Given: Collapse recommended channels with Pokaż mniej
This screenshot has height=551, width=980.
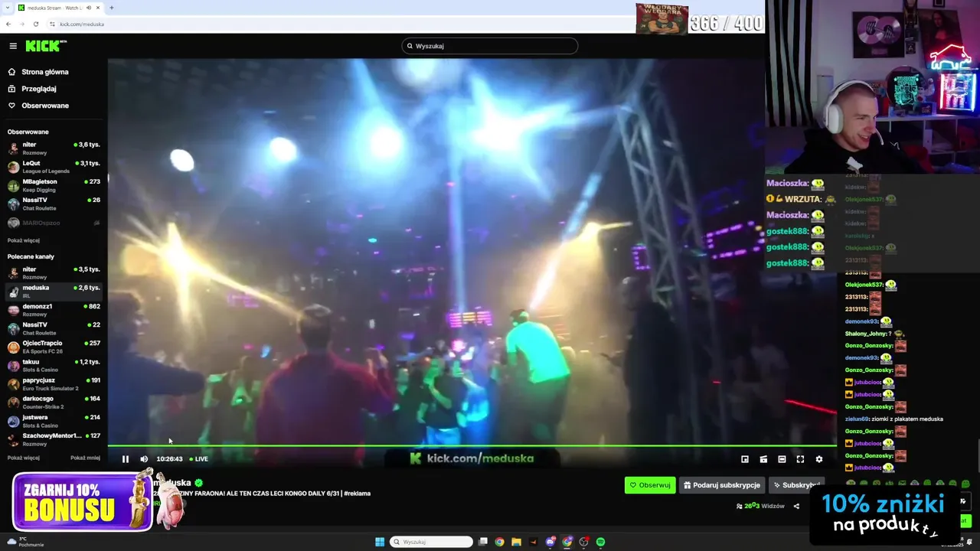Looking at the screenshot, I should point(85,458).
